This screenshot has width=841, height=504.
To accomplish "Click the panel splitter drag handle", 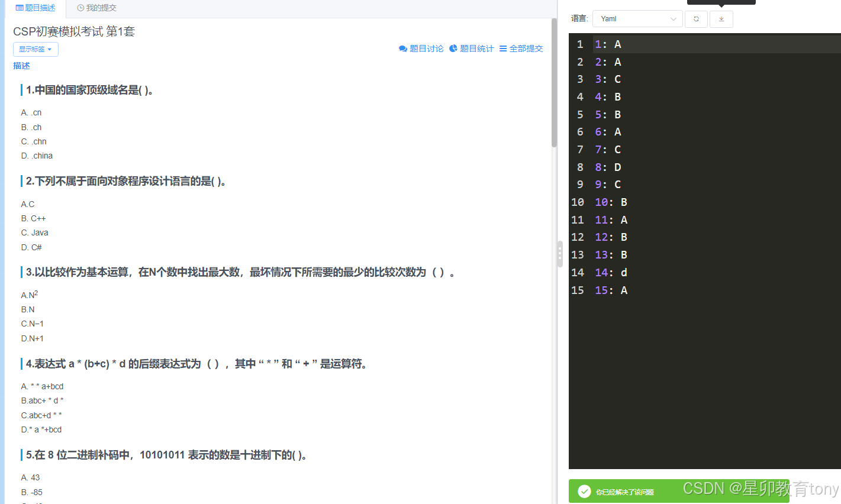I will point(559,254).
